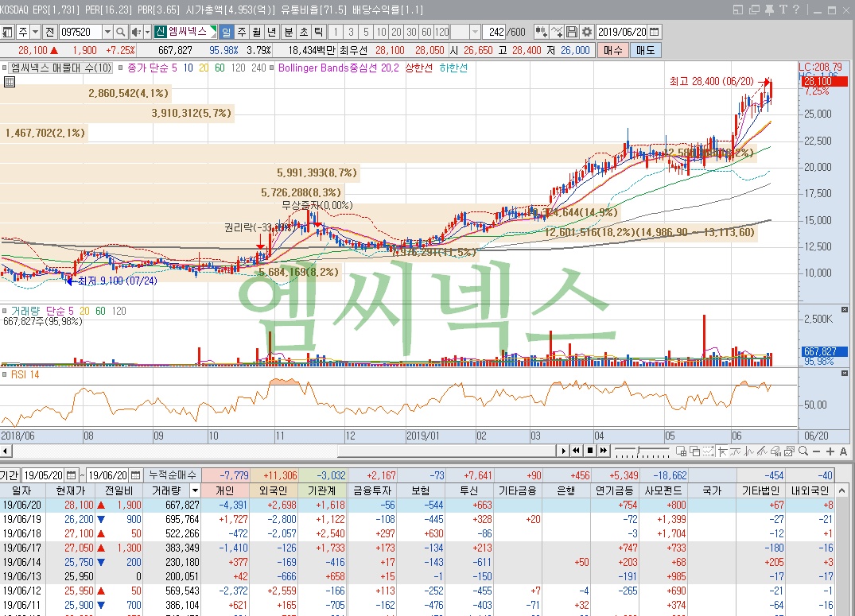
Task: Toggle the 신 badge before stock name
Action: tap(160, 32)
